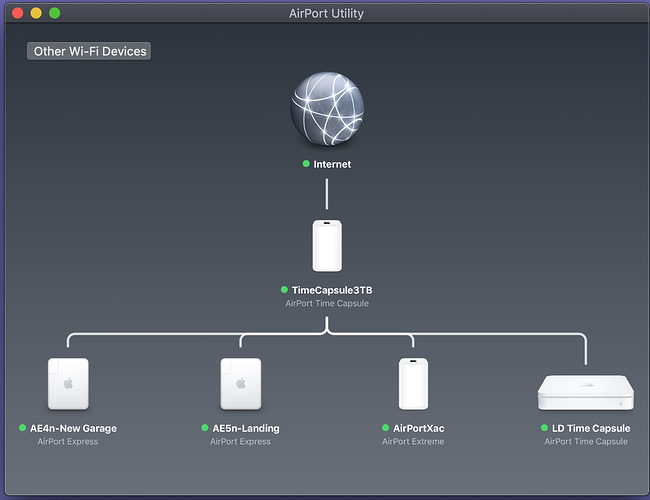Viewport: 650px width, 500px height.
Task: Click the AirPortXac name label
Action: point(419,428)
